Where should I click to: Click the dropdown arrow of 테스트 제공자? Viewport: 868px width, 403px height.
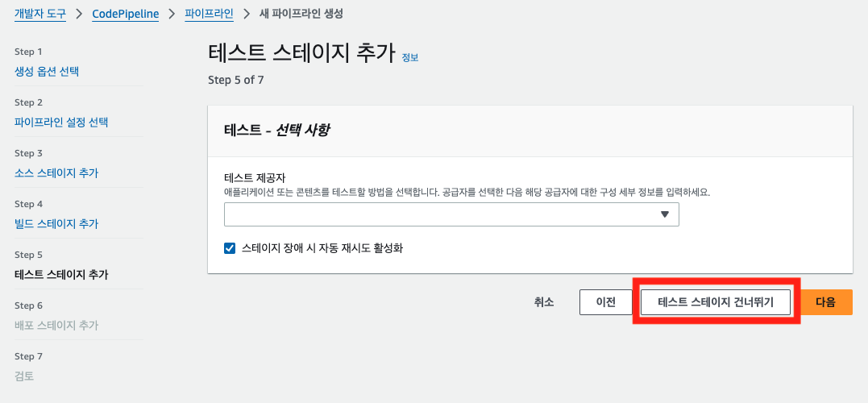(665, 214)
